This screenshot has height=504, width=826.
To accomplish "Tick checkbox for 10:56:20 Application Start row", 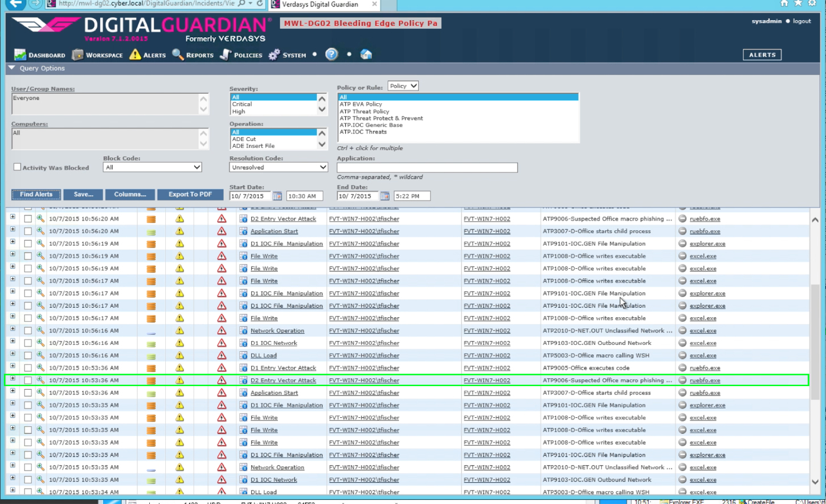I will point(28,232).
